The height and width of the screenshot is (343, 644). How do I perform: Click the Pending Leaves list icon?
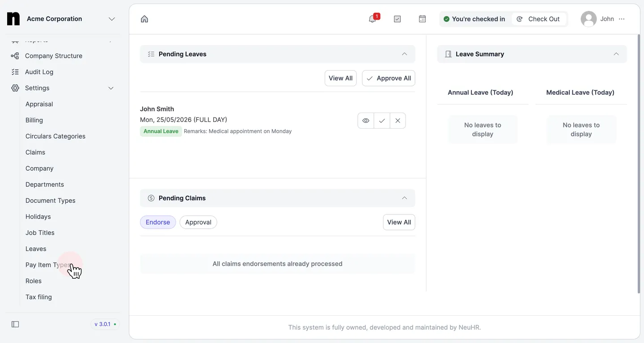click(x=151, y=54)
